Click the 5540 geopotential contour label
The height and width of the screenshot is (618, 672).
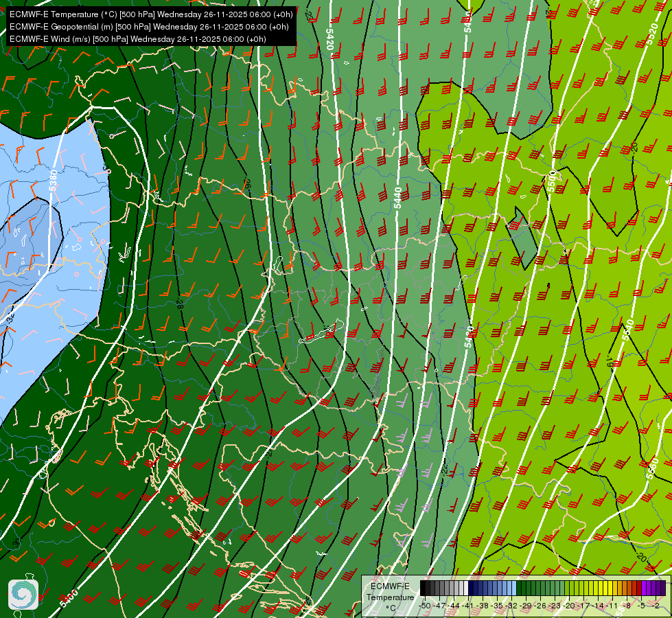628,330
